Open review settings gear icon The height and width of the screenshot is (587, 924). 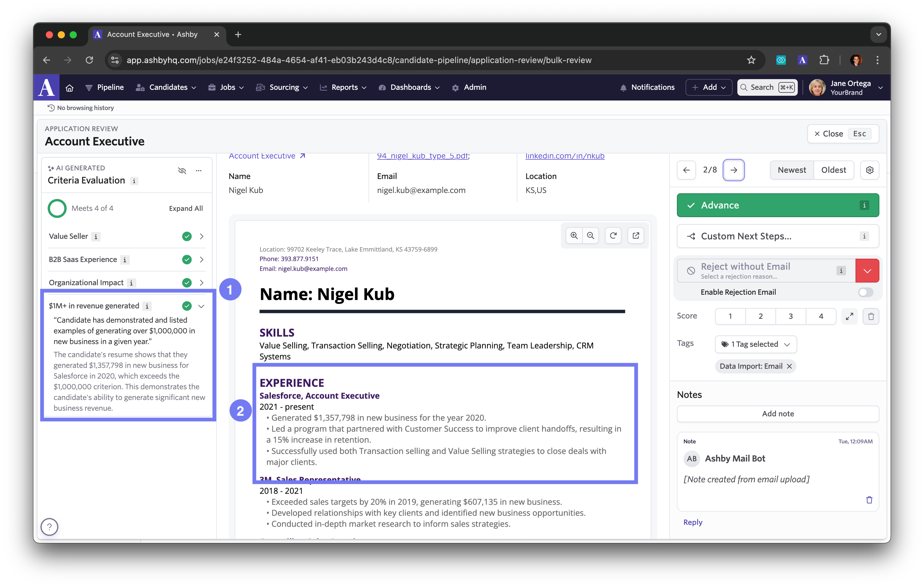(870, 170)
